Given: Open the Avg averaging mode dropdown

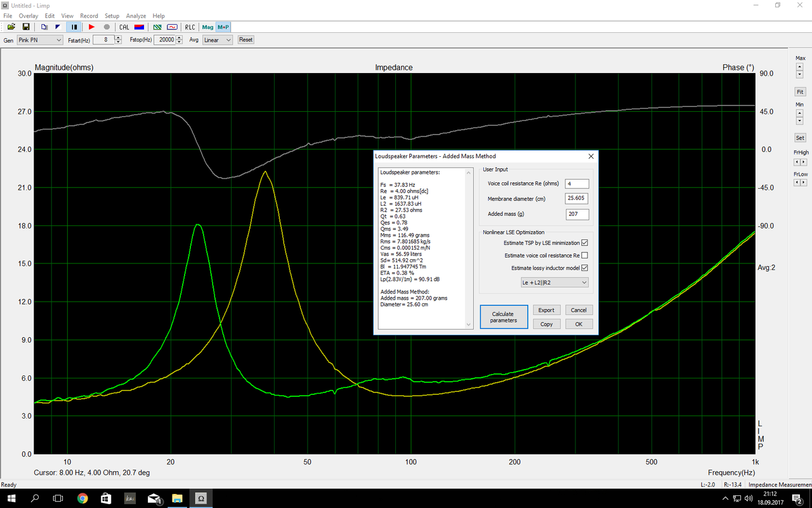Looking at the screenshot, I should [218, 40].
